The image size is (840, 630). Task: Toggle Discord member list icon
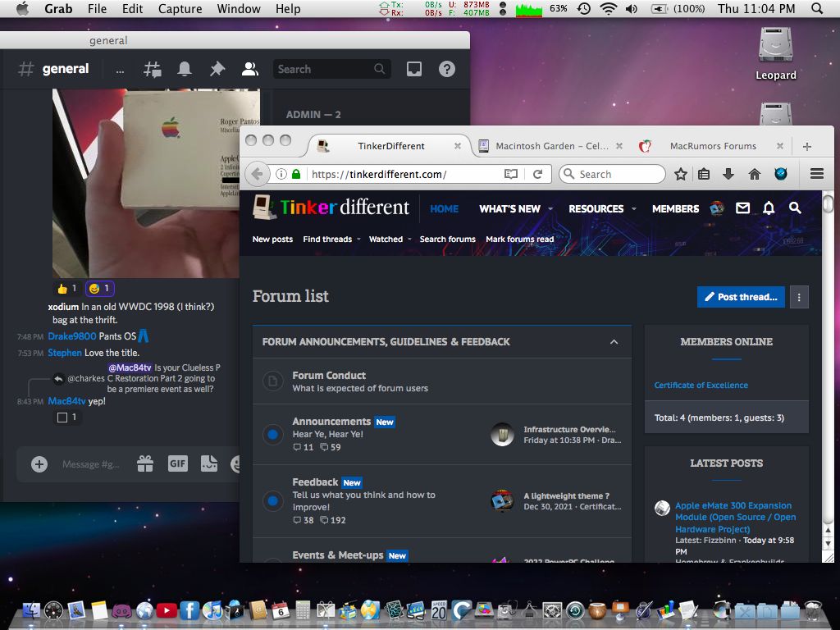249,69
